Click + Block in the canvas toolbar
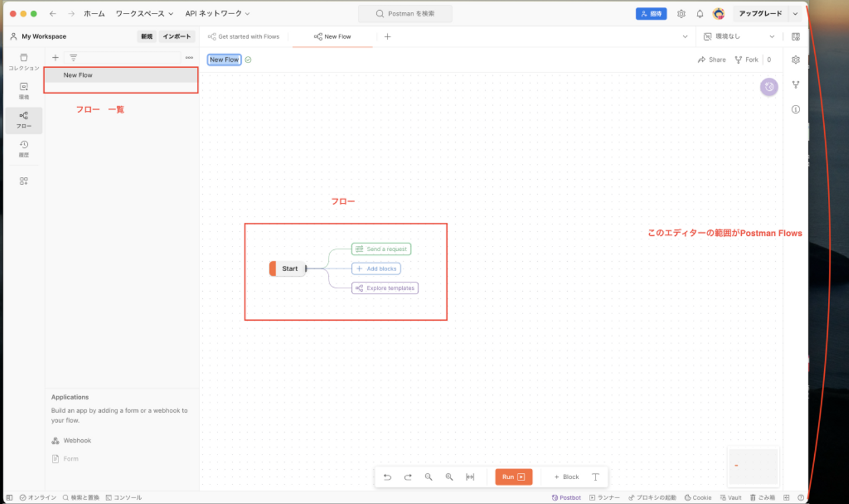 click(x=567, y=477)
